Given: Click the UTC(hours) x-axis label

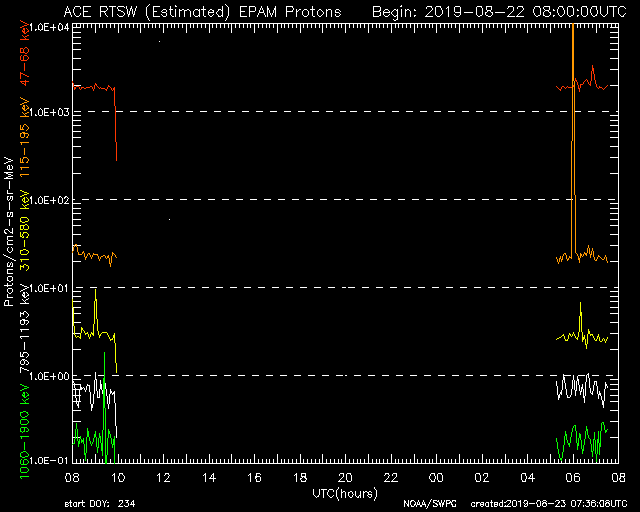Looking at the screenshot, I should click(x=345, y=495).
